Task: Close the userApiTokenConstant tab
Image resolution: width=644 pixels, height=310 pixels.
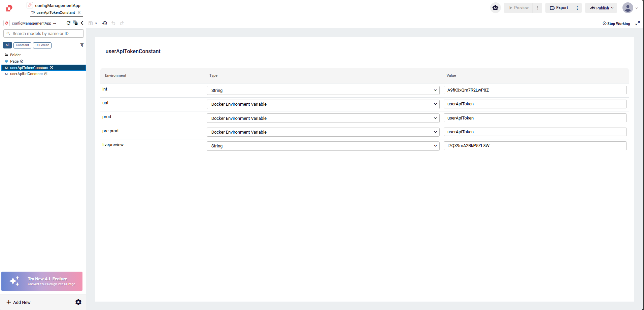Action: (x=79, y=12)
